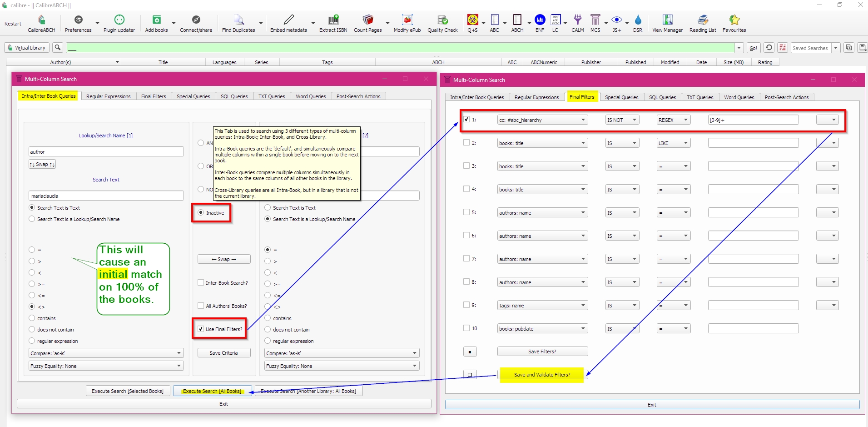Click the Go! search button
This screenshot has height=427, width=868.
click(753, 48)
